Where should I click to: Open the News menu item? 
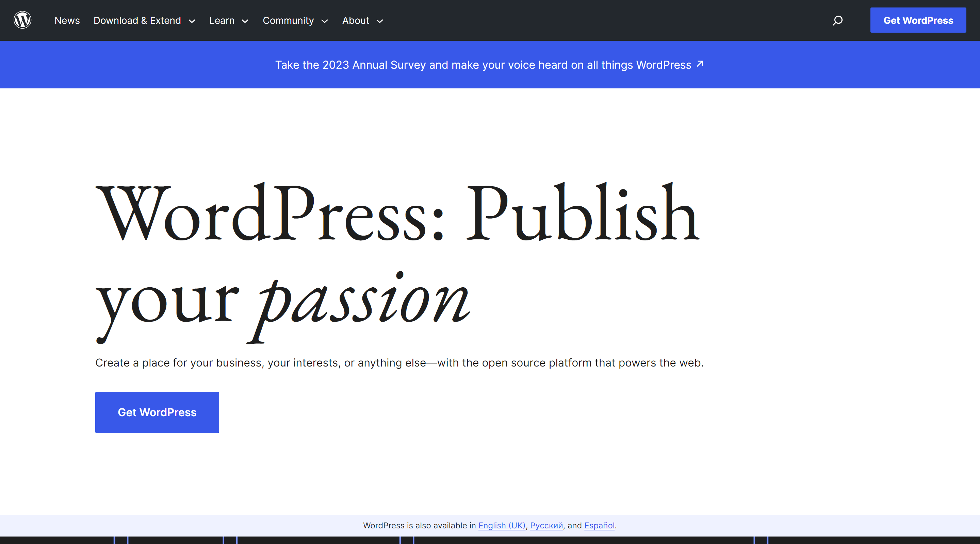[x=67, y=20]
